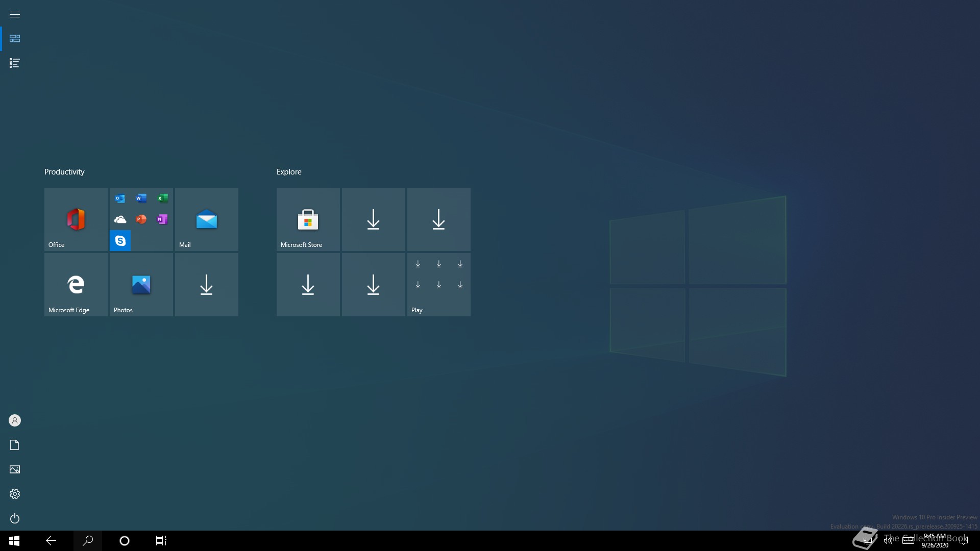Open the touch keyboard from the tray

909,541
